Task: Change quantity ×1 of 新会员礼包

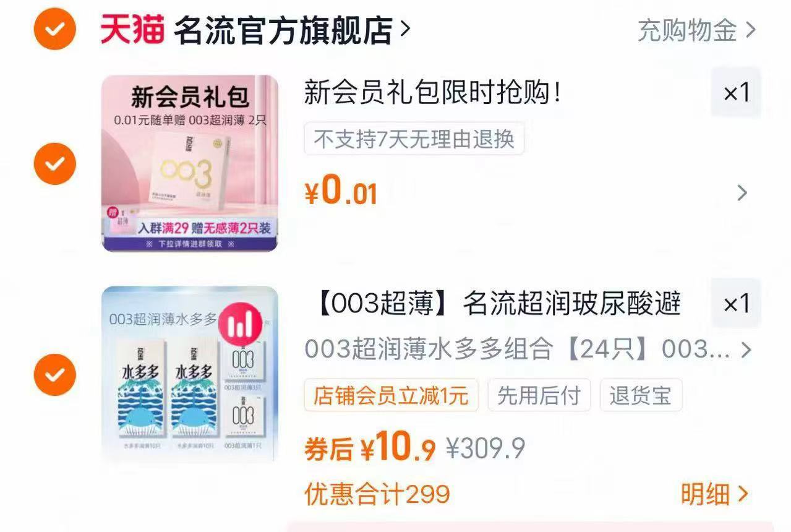Action: tap(736, 93)
